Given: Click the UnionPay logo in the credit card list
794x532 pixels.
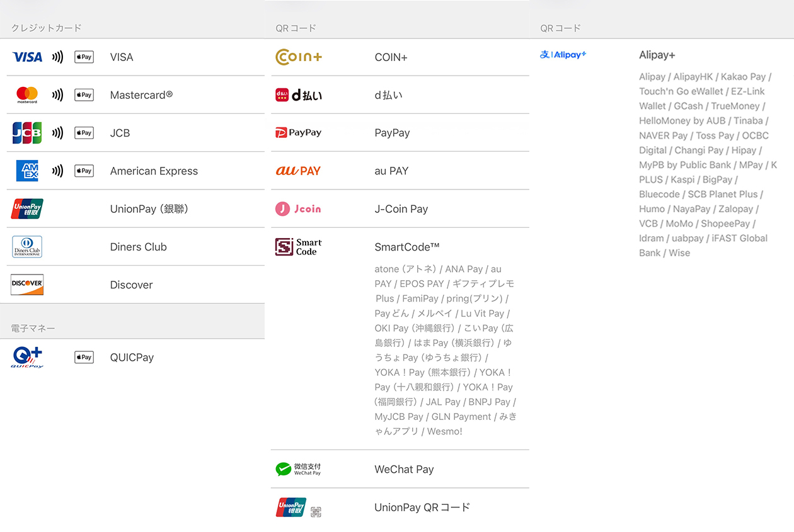Looking at the screenshot, I should point(27,208).
